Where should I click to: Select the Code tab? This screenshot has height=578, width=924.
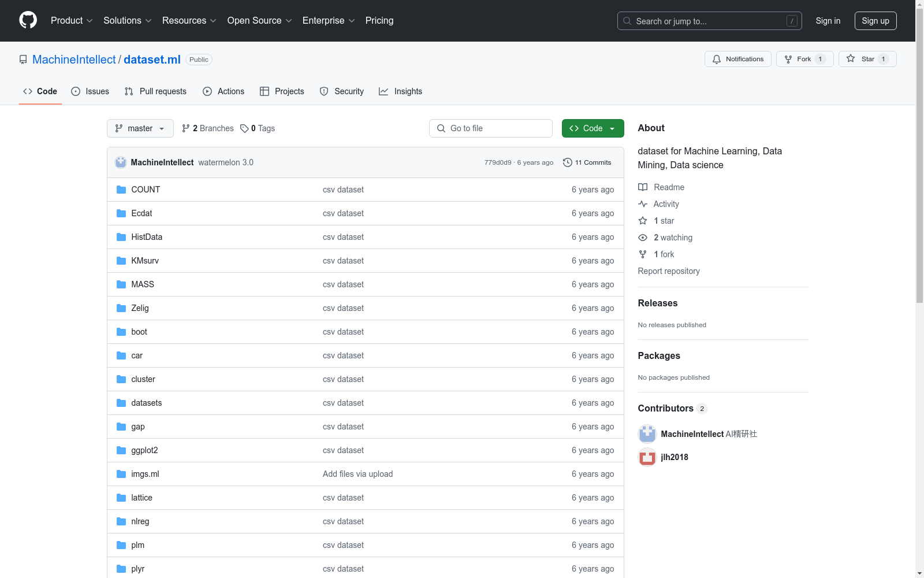pyautogui.click(x=40, y=91)
